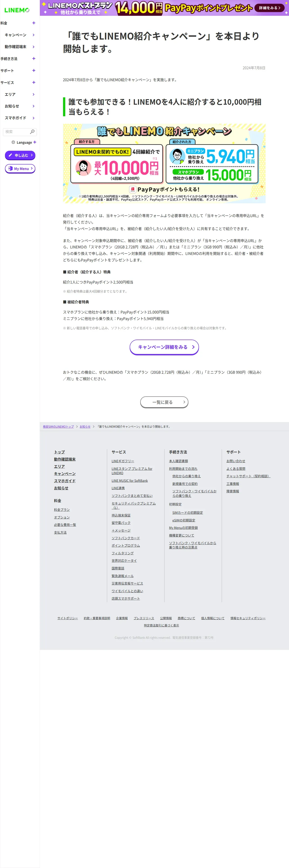
Task: Open footer LINE MUSIC for SoftBank link
Action: 129,480
